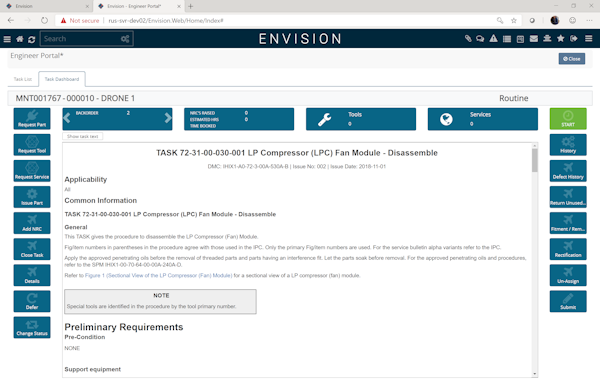This screenshot has width=600, height=385.
Task: Click the Request Part tile
Action: pos(32,119)
